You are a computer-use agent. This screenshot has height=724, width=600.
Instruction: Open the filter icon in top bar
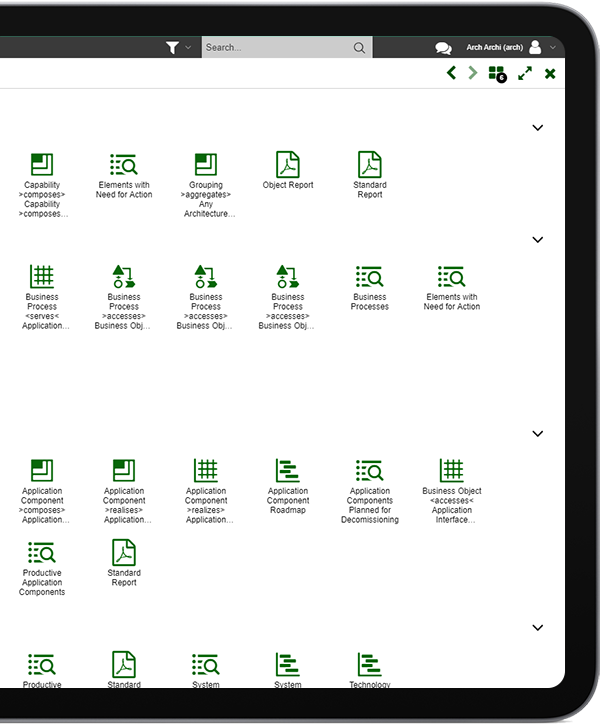click(x=173, y=47)
